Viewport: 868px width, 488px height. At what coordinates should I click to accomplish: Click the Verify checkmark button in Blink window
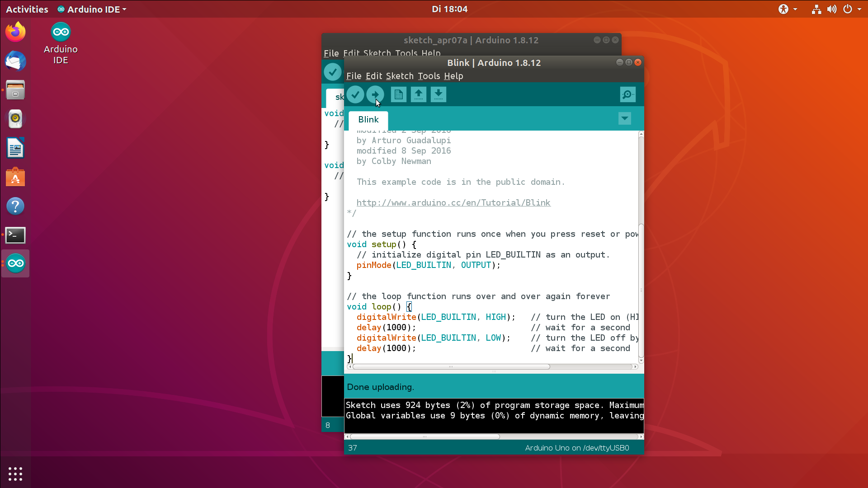point(355,94)
